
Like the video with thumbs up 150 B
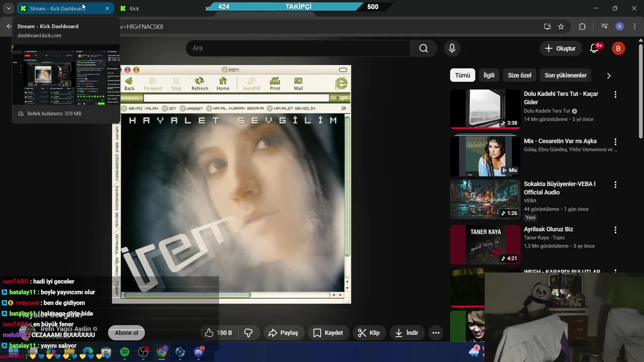(218, 333)
